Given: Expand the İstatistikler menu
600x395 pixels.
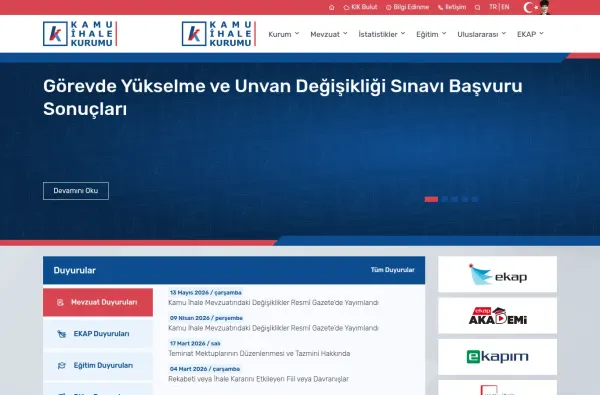Looking at the screenshot, I should (382, 34).
